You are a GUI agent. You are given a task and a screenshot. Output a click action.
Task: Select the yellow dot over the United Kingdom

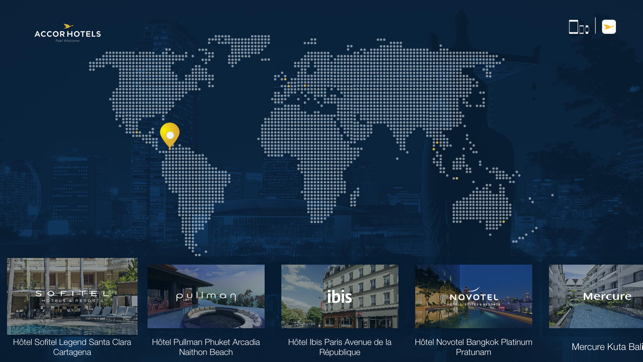click(285, 79)
